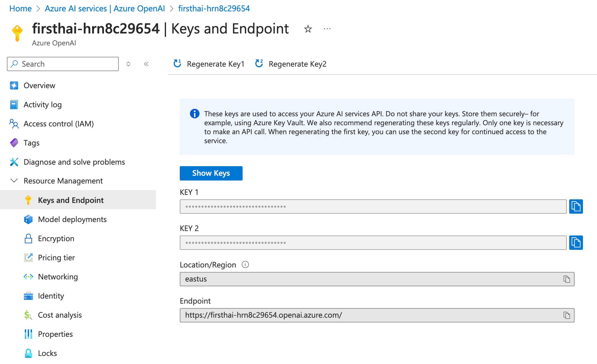Collapse the Resource Management section

coord(14,181)
